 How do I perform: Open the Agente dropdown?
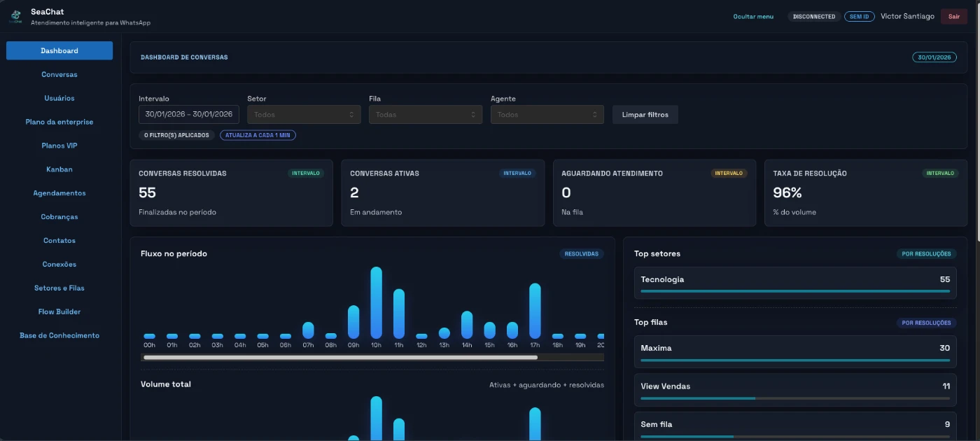point(547,115)
